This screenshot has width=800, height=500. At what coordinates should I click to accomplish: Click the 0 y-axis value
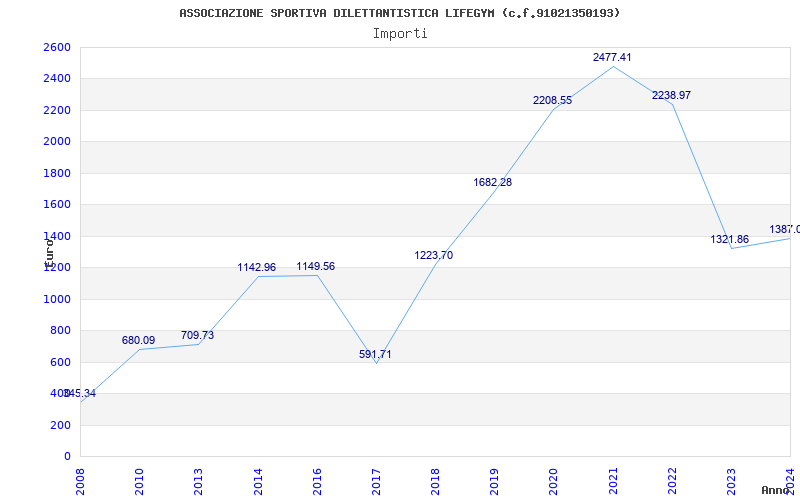click(67, 457)
